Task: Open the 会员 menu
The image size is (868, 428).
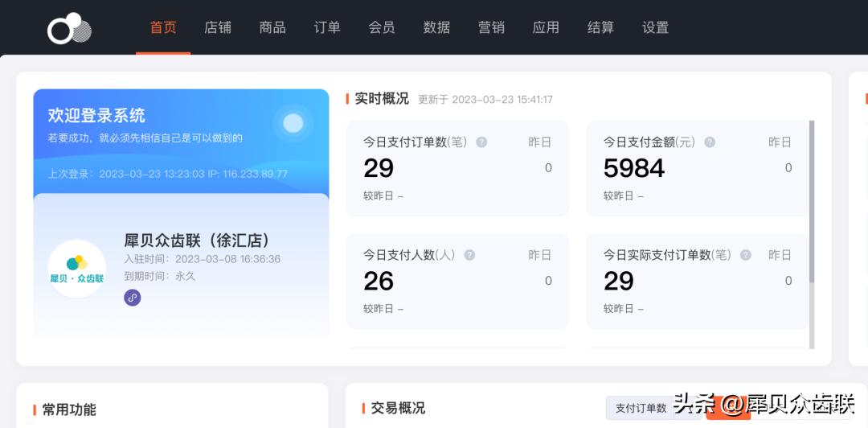Action: click(382, 27)
